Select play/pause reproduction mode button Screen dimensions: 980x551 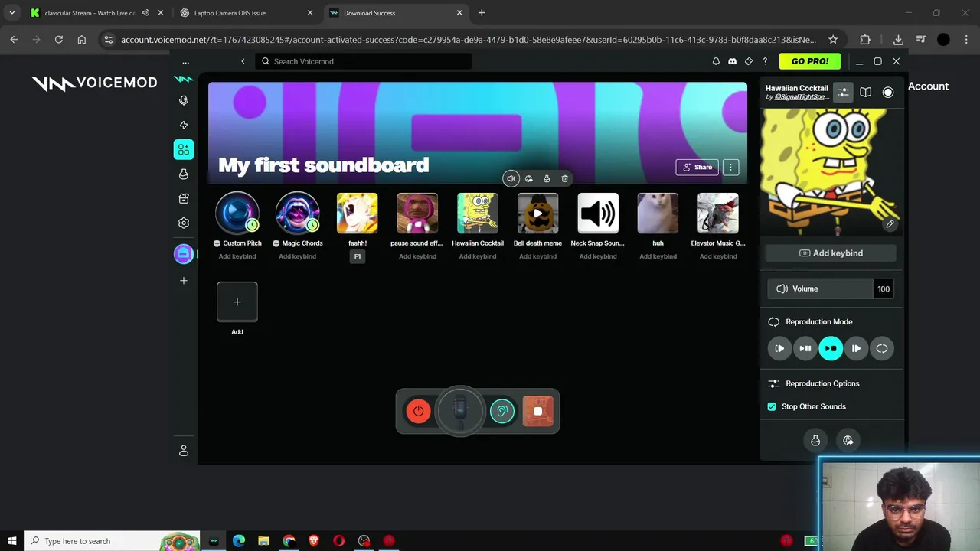[805, 348]
